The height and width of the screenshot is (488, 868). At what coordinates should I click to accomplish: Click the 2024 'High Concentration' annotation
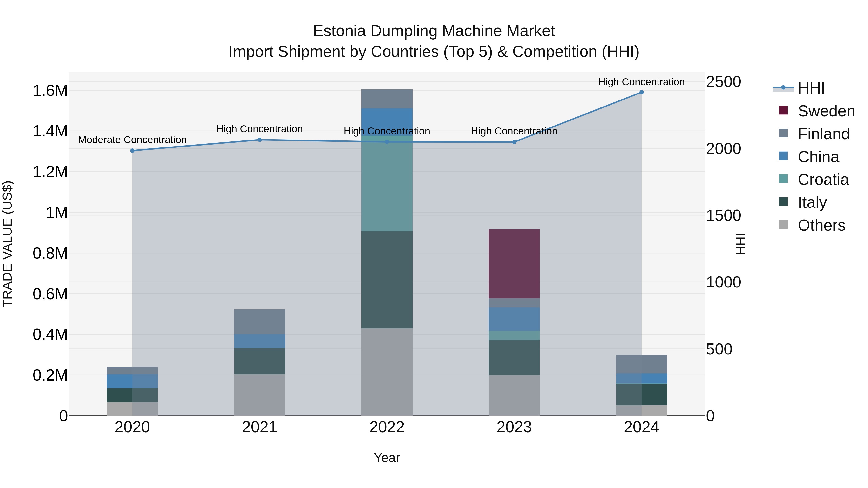pos(642,82)
